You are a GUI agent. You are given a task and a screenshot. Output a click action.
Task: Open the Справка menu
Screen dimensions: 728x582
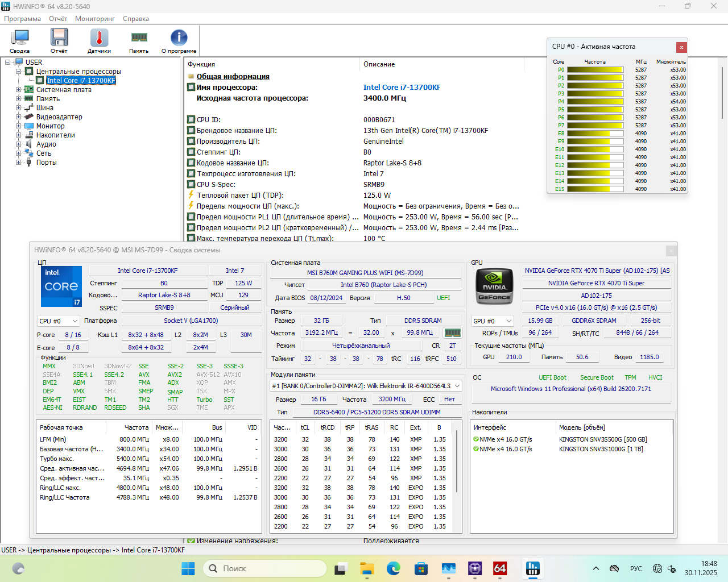click(136, 19)
